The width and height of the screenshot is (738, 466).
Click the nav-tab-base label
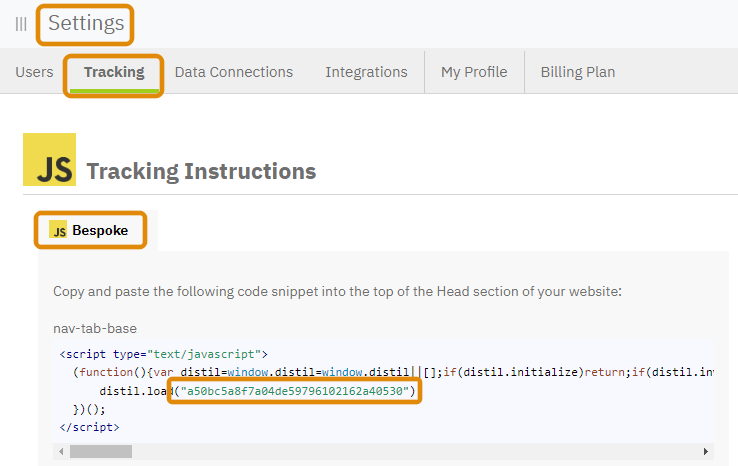(x=95, y=329)
